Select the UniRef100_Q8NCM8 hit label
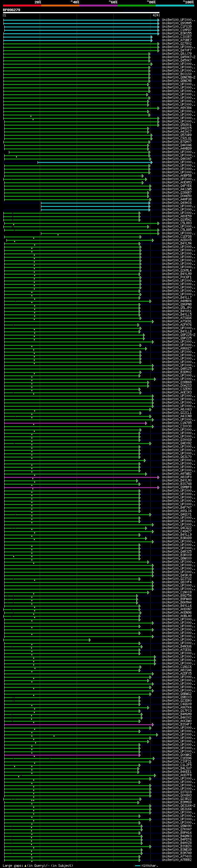 click(177, 81)
